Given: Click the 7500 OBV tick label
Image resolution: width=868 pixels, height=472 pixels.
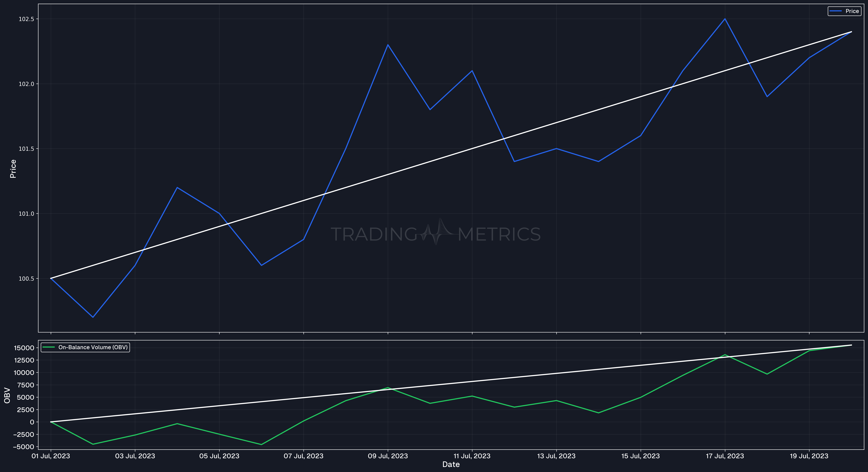Looking at the screenshot, I should click(x=26, y=385).
